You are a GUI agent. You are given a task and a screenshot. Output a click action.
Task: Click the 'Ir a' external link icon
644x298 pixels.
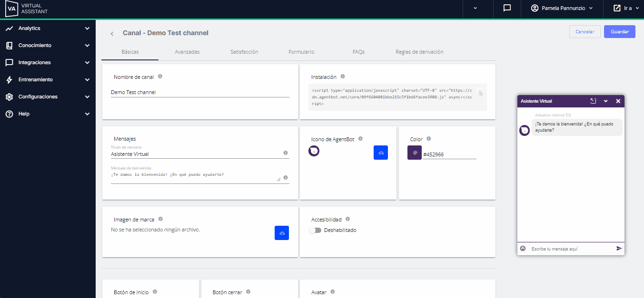[x=617, y=8]
